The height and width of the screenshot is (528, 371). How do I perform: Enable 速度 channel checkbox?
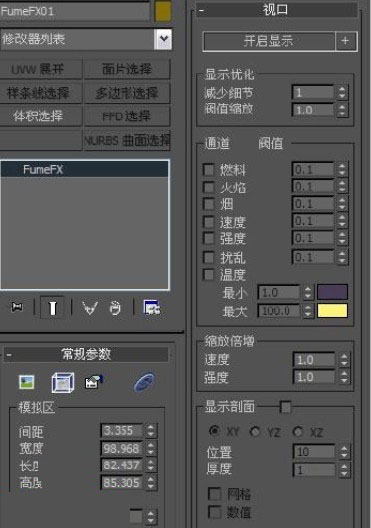[x=209, y=222]
